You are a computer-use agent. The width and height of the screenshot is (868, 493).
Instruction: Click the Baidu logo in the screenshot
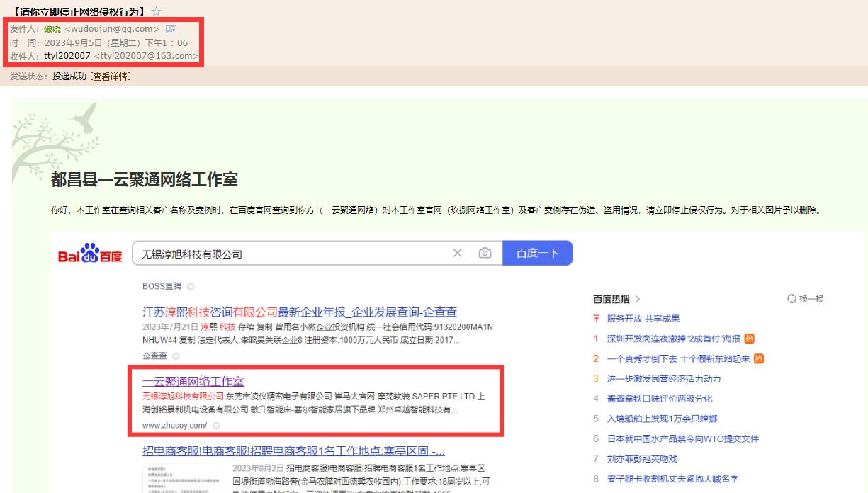coord(90,254)
